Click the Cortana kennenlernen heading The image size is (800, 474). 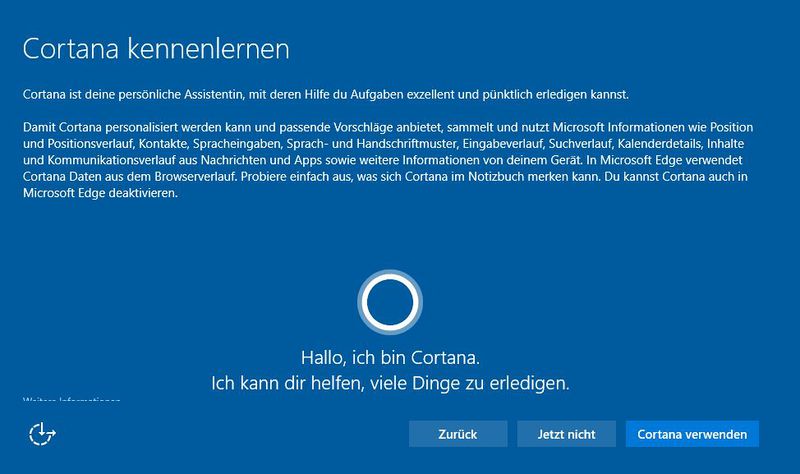pyautogui.click(x=156, y=49)
